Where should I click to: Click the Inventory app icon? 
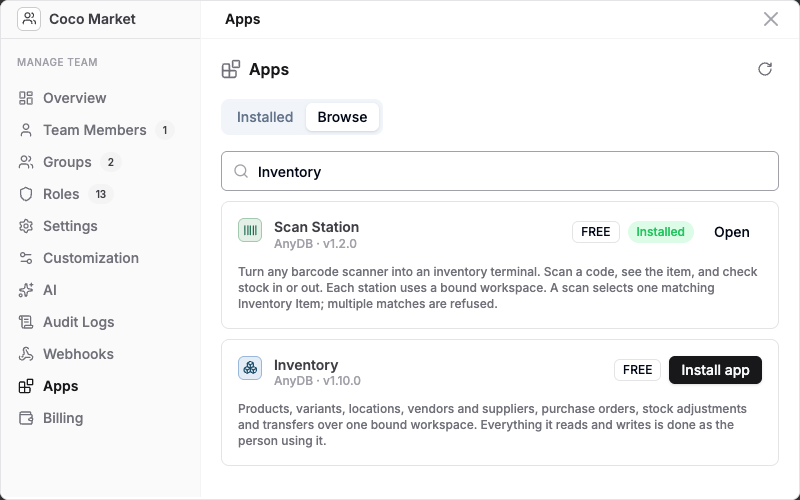[x=250, y=368]
